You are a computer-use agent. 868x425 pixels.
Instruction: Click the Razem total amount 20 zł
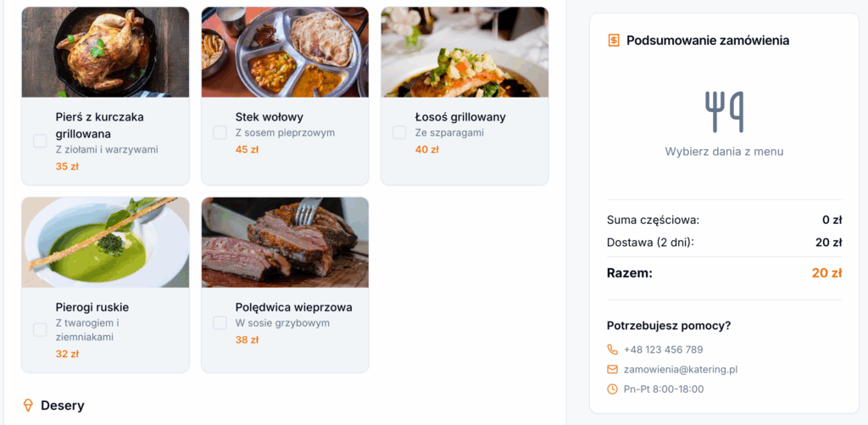click(x=826, y=273)
